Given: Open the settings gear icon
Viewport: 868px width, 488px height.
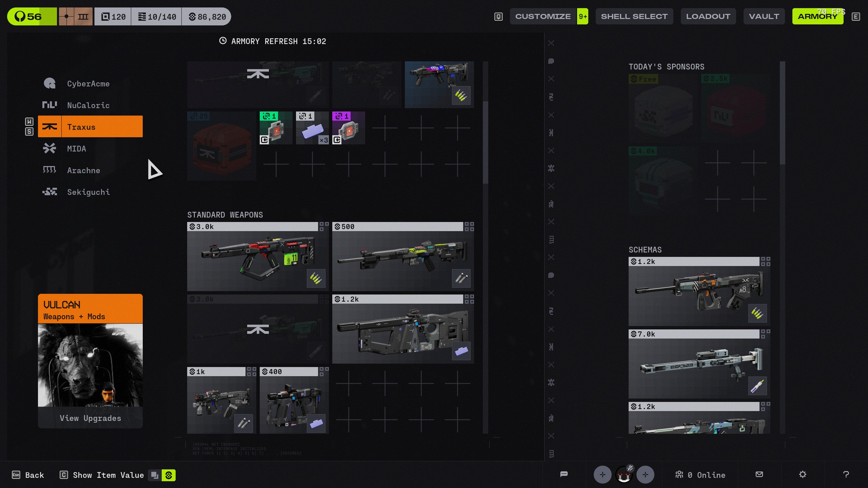Looking at the screenshot, I should [802, 474].
